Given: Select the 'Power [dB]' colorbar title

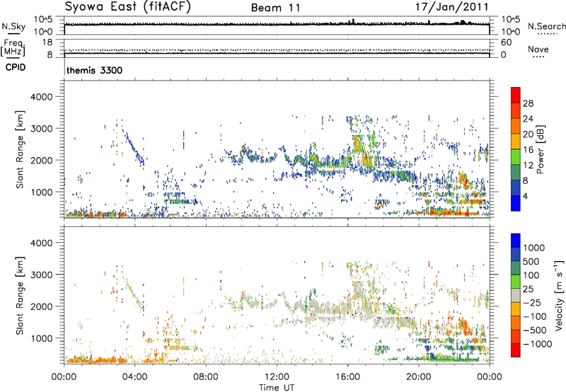Looking at the screenshot, I should [x=540, y=149].
